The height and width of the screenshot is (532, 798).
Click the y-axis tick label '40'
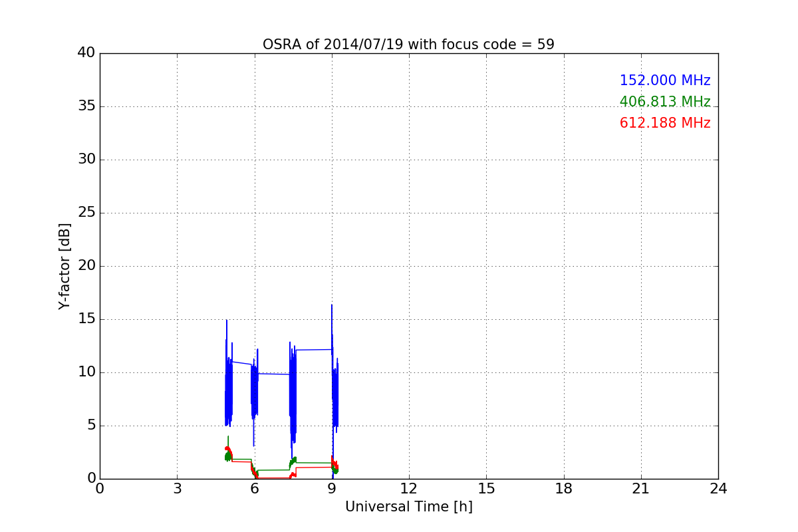point(86,53)
